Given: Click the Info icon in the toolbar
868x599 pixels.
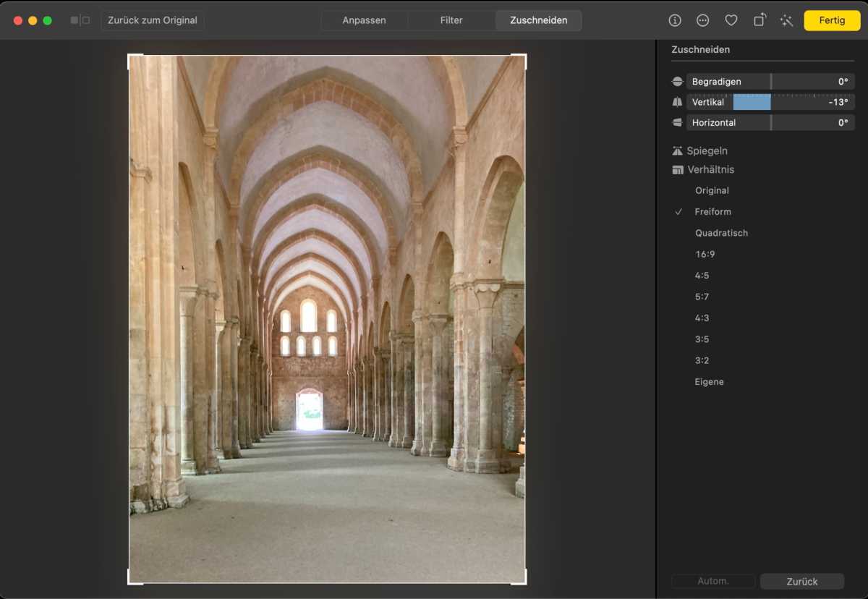Looking at the screenshot, I should (x=675, y=20).
